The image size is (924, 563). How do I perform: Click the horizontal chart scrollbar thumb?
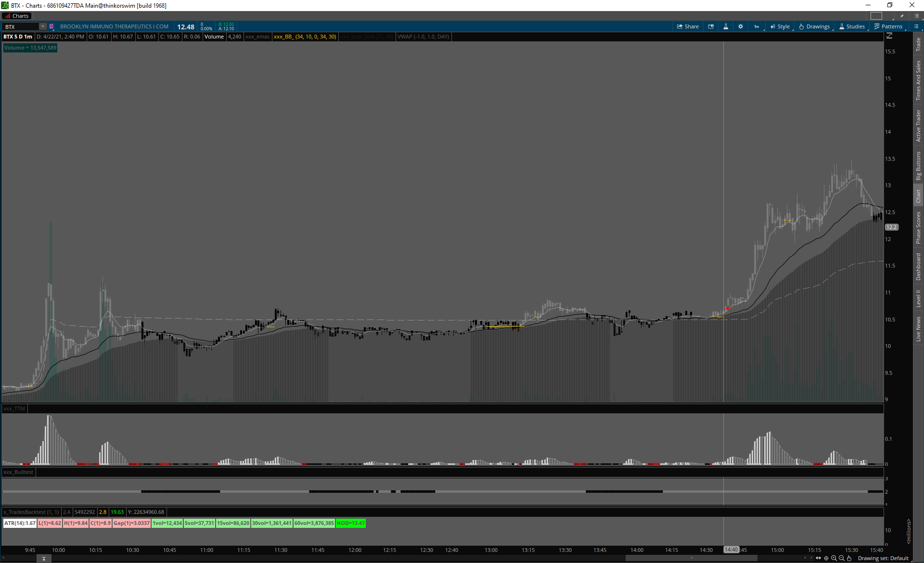pyautogui.click(x=691, y=558)
